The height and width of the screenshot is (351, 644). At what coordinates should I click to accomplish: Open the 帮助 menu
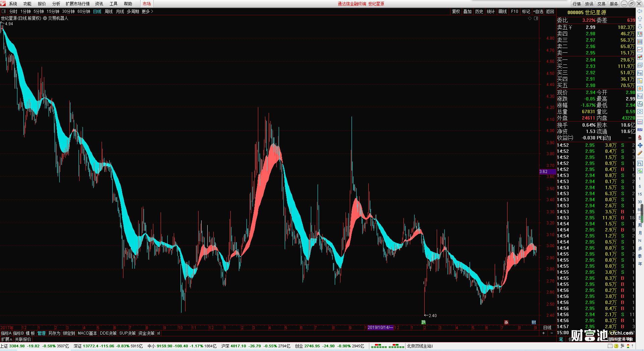(128, 4)
